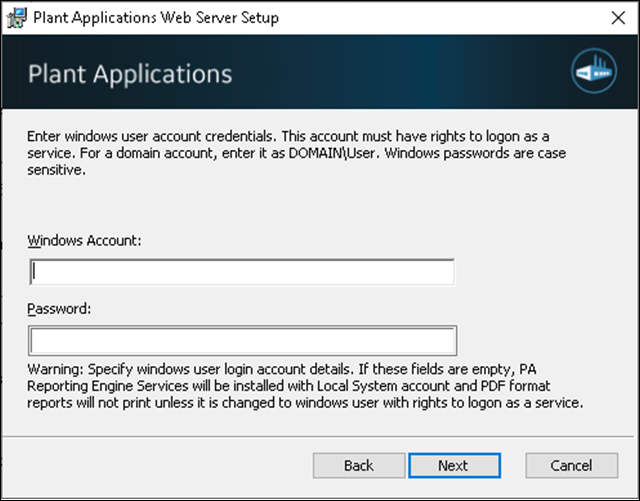Go to the previous step with Back
The image size is (640, 501).
(359, 465)
